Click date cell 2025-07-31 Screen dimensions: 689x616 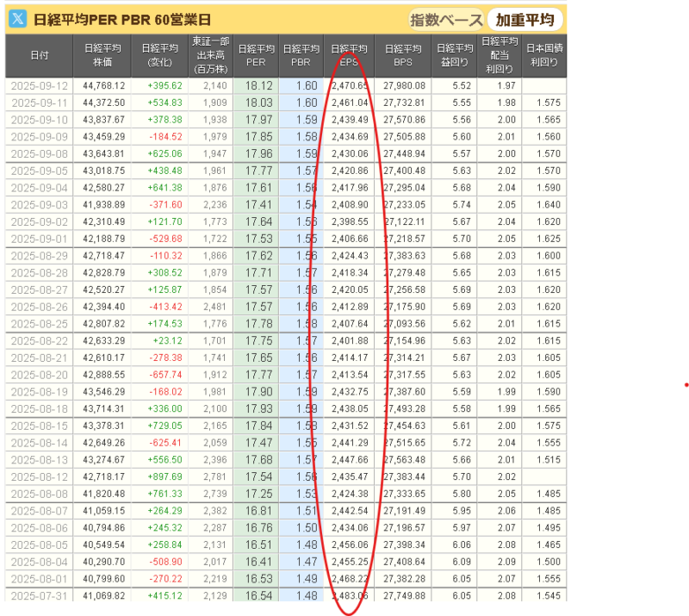[39, 596]
